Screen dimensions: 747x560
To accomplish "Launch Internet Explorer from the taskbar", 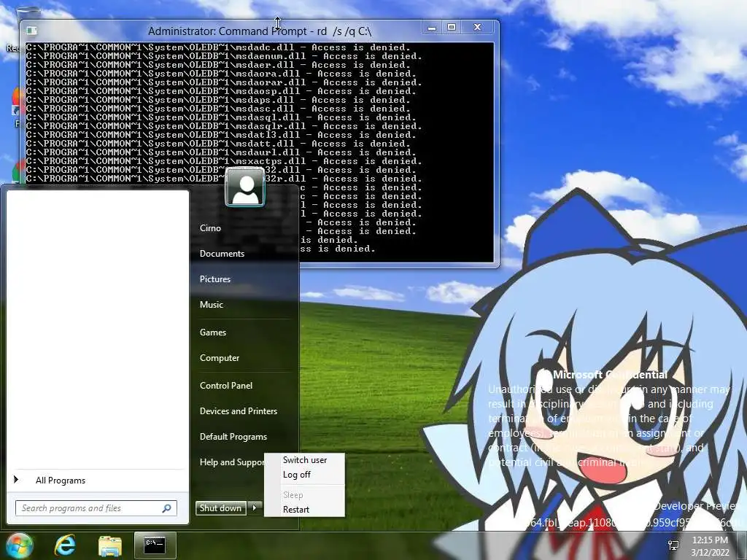I will click(x=65, y=545).
